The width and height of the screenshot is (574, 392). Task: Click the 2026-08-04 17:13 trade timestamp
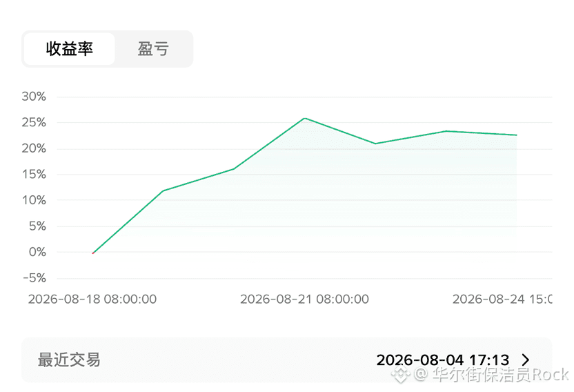443,360
